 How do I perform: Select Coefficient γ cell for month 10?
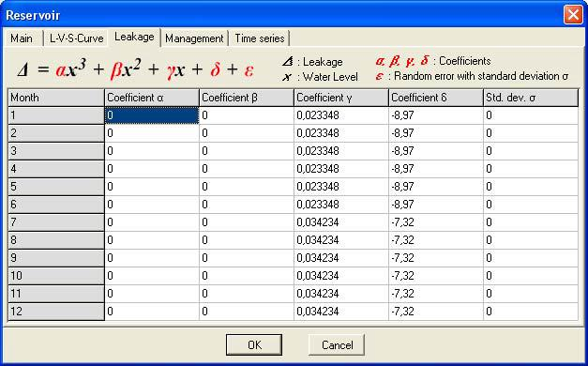coord(341,276)
